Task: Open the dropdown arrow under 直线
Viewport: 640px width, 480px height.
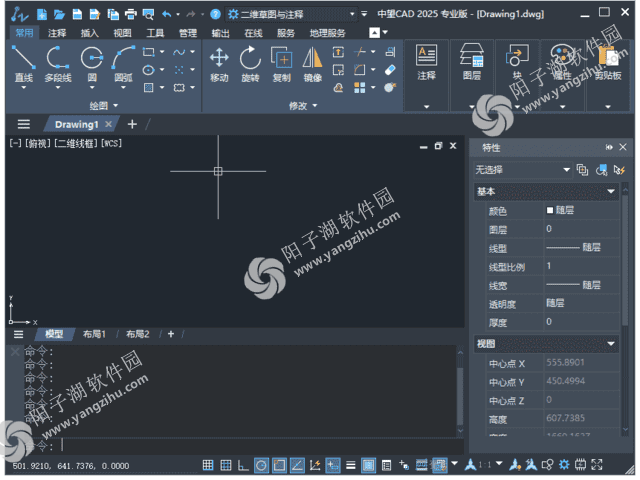Action: [23, 87]
